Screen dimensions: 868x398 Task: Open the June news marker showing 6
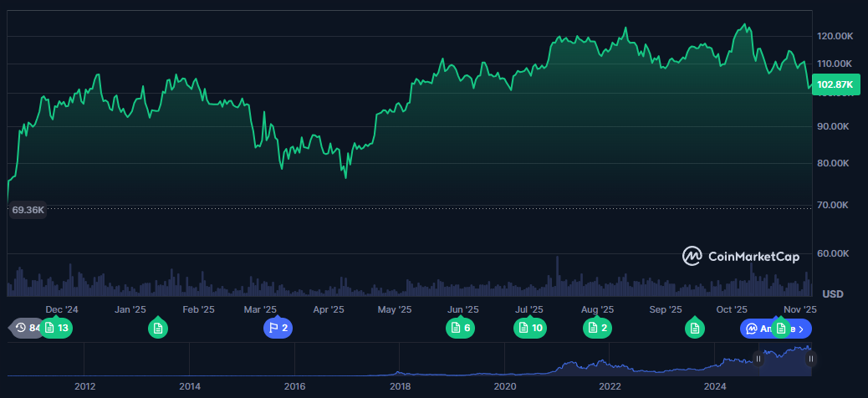460,328
